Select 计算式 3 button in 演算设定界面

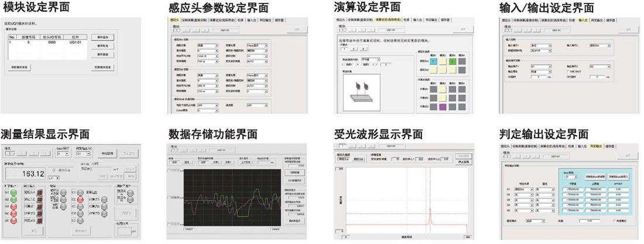(364, 49)
